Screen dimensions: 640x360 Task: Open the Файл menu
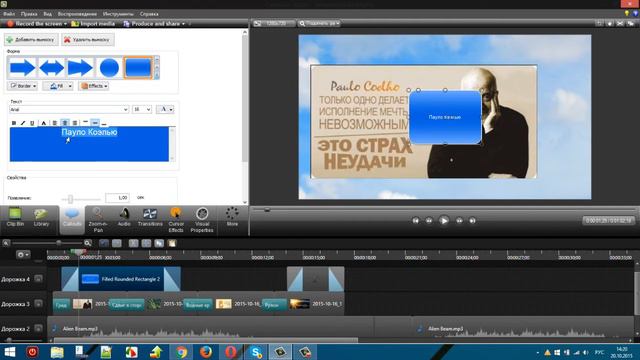(9, 14)
